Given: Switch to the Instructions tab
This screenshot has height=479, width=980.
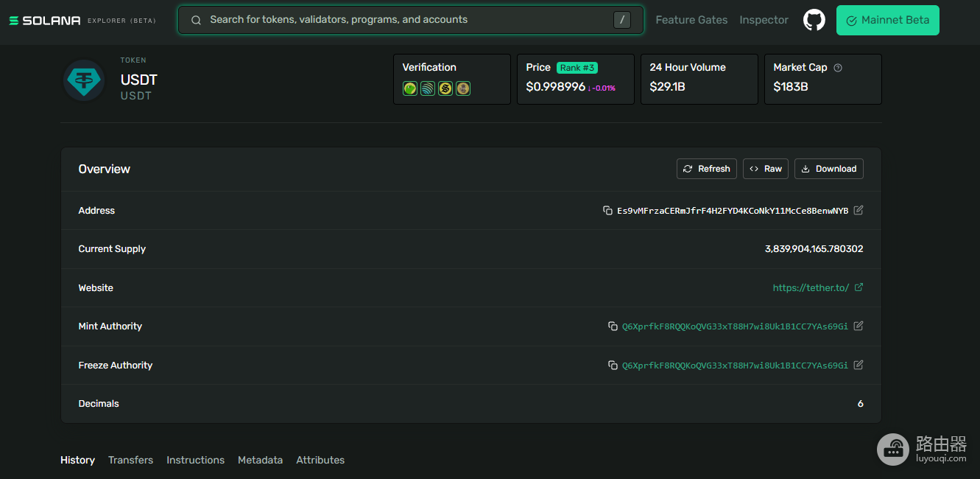Looking at the screenshot, I should click(x=195, y=460).
